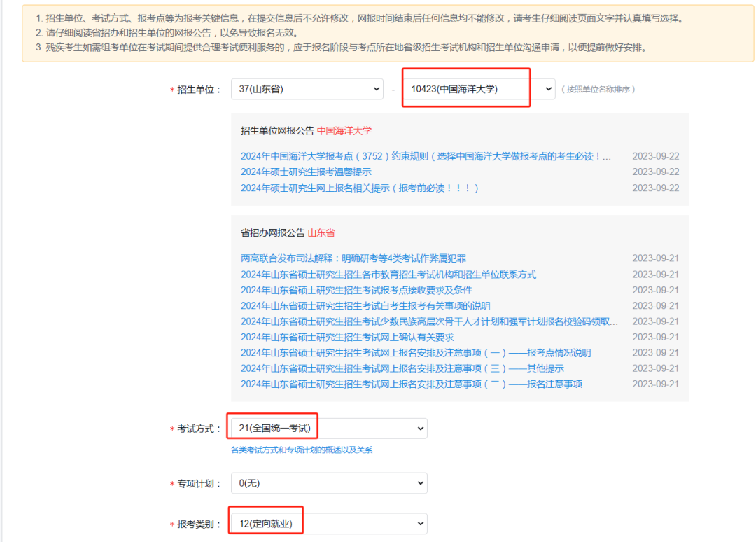Click date 2023-09-21 beside 两高联合发布司法解释

(x=656, y=258)
